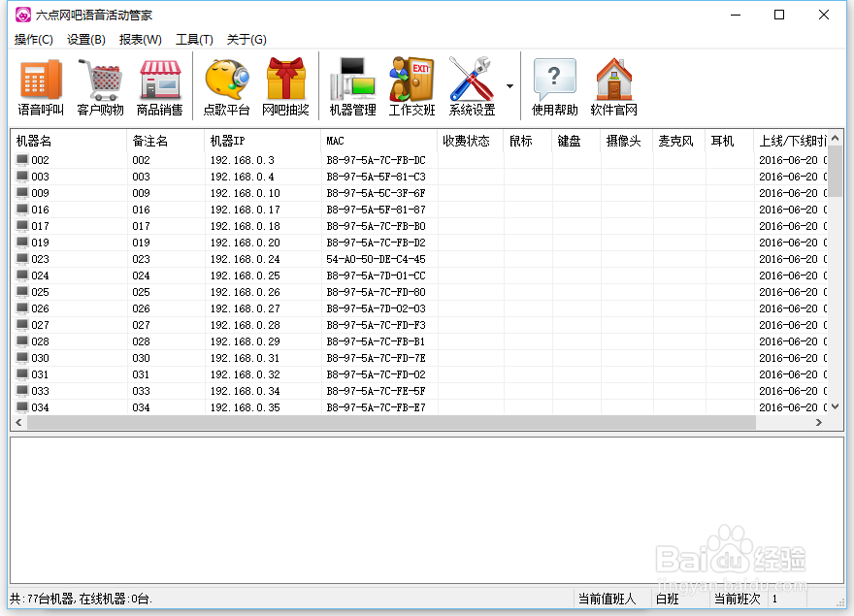
Task: Expand the 系统设置 dropdown arrow
Action: pyautogui.click(x=509, y=86)
